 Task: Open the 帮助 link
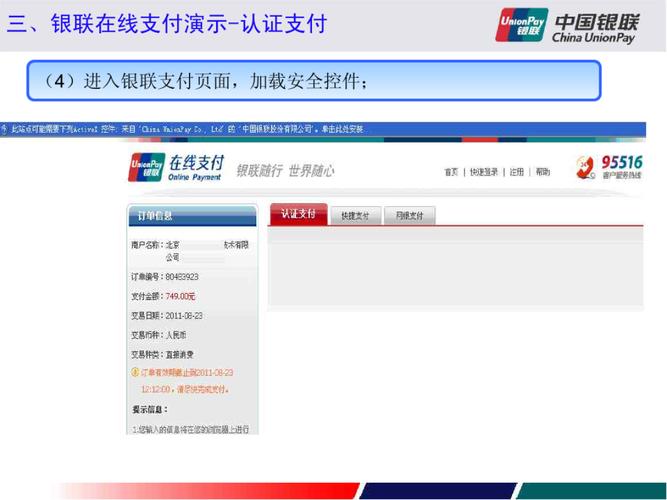(542, 172)
